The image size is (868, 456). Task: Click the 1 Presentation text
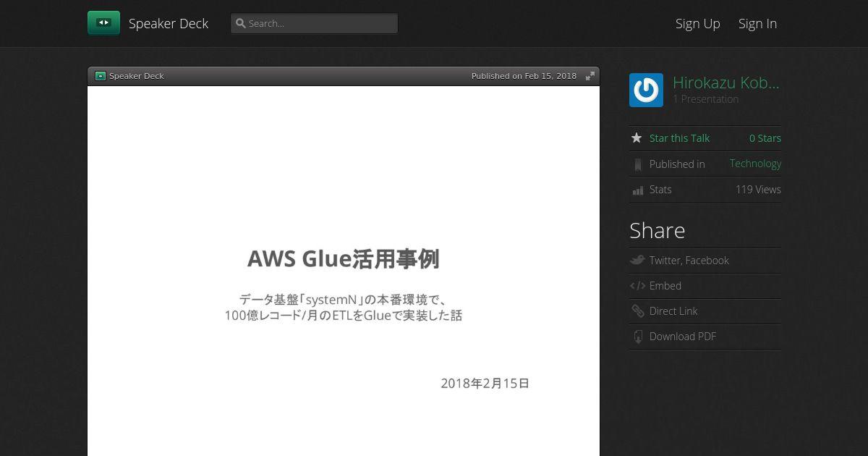click(x=705, y=99)
